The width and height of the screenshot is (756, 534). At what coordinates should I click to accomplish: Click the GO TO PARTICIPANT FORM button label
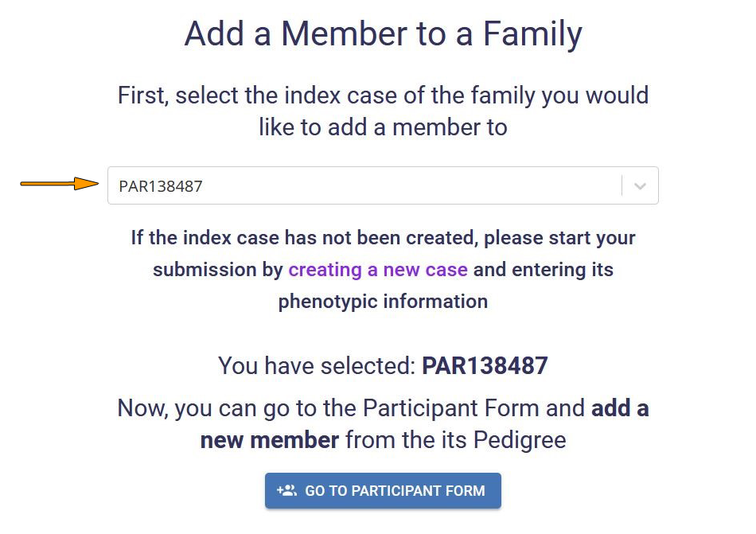click(395, 490)
